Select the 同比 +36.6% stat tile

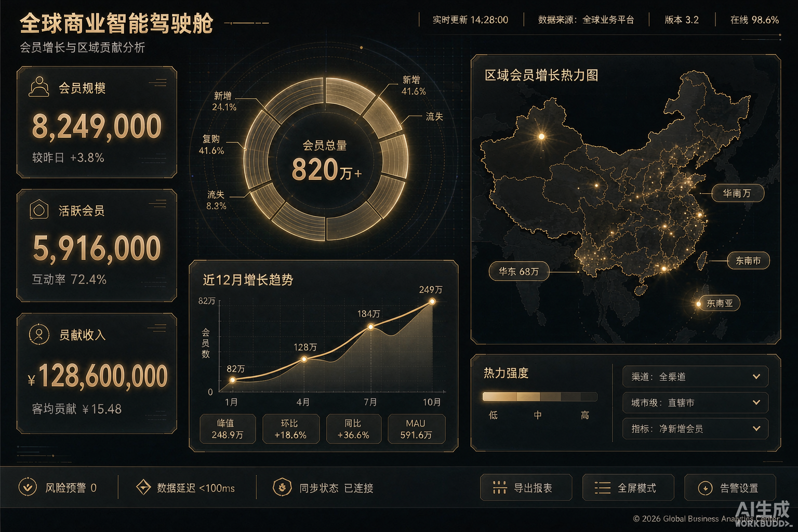[x=353, y=429]
